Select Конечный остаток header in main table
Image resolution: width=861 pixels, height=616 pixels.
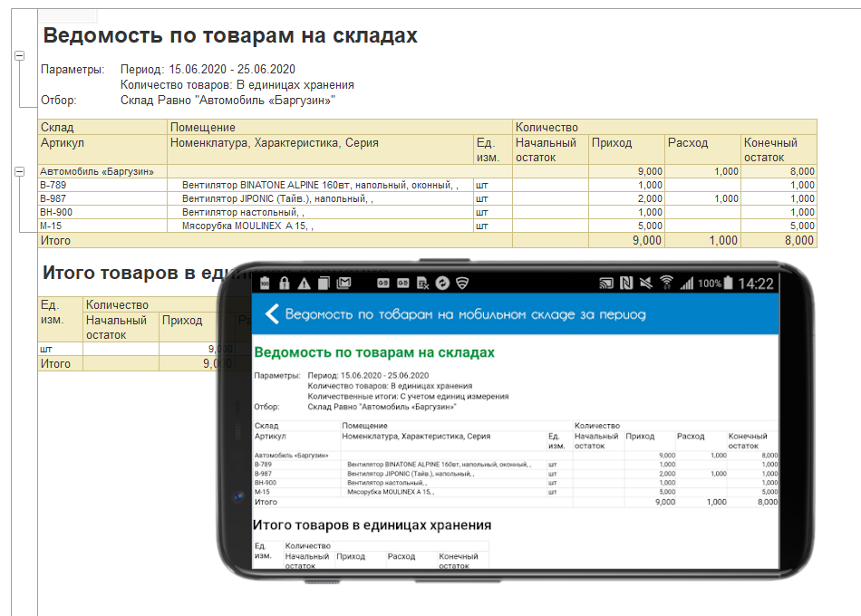click(x=779, y=149)
